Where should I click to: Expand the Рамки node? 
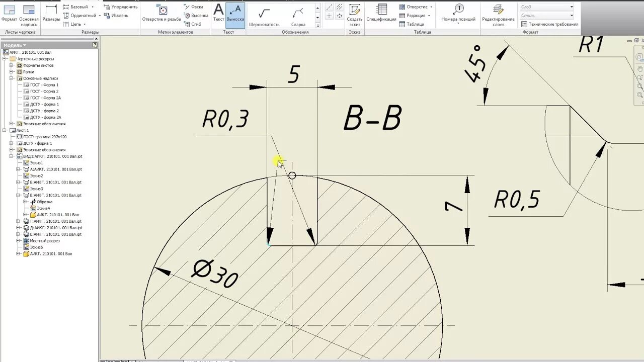(x=11, y=72)
